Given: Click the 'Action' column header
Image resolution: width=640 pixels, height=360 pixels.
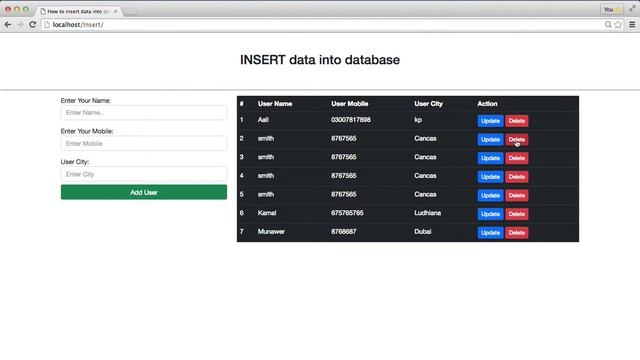Looking at the screenshot, I should pos(487,104).
